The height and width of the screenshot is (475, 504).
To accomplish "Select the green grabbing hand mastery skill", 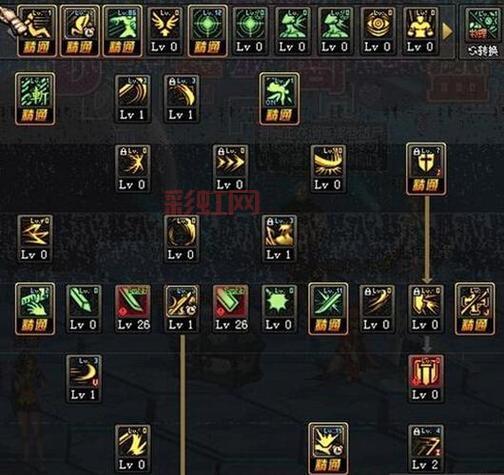I will [x=35, y=309].
